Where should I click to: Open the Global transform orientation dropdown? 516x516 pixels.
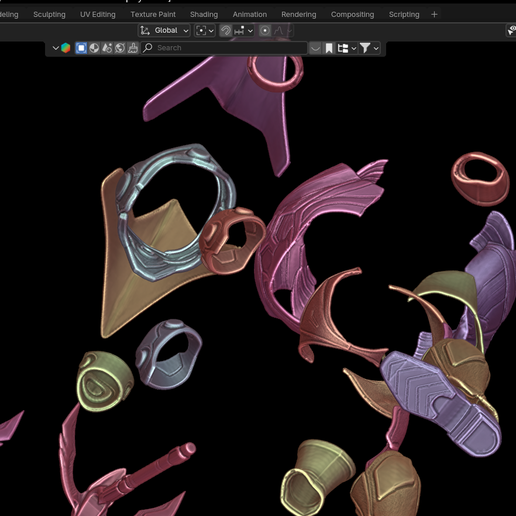pyautogui.click(x=164, y=31)
